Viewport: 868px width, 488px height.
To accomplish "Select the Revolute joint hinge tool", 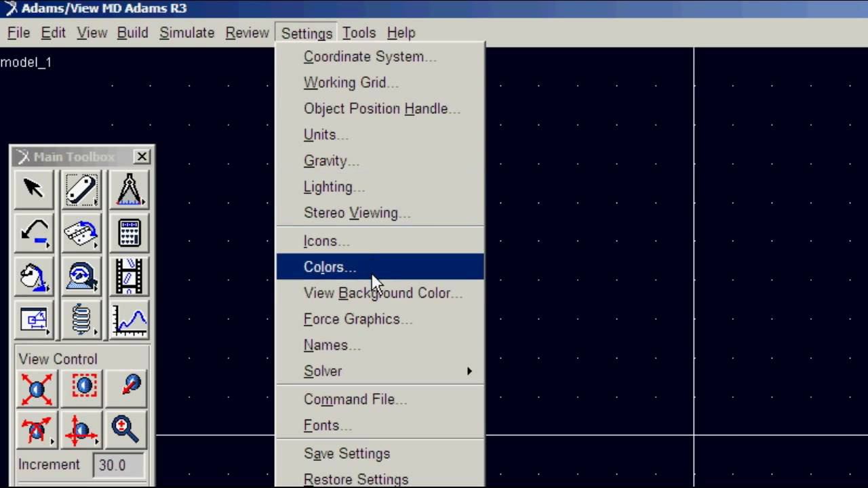I will (x=81, y=233).
